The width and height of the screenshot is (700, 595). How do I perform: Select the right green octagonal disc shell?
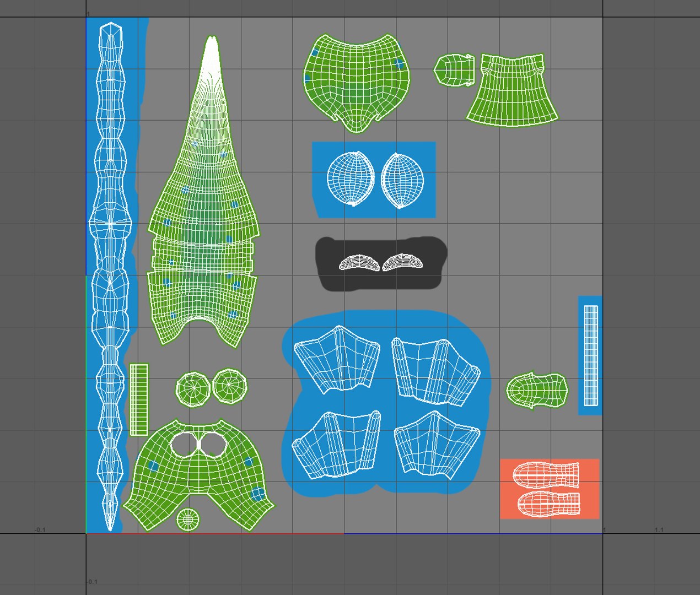pos(229,386)
